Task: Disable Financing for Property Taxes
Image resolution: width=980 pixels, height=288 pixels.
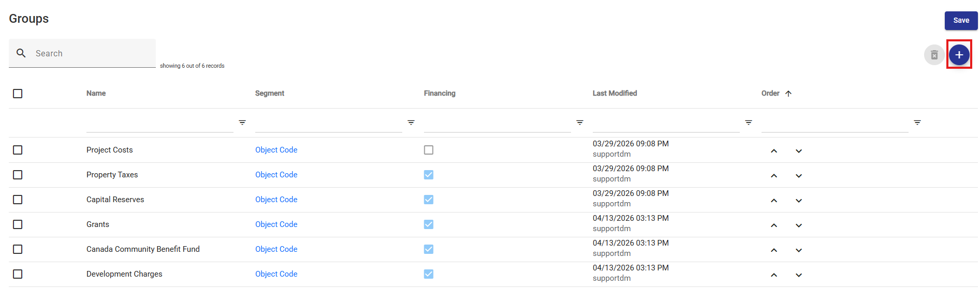Action: pos(429,175)
